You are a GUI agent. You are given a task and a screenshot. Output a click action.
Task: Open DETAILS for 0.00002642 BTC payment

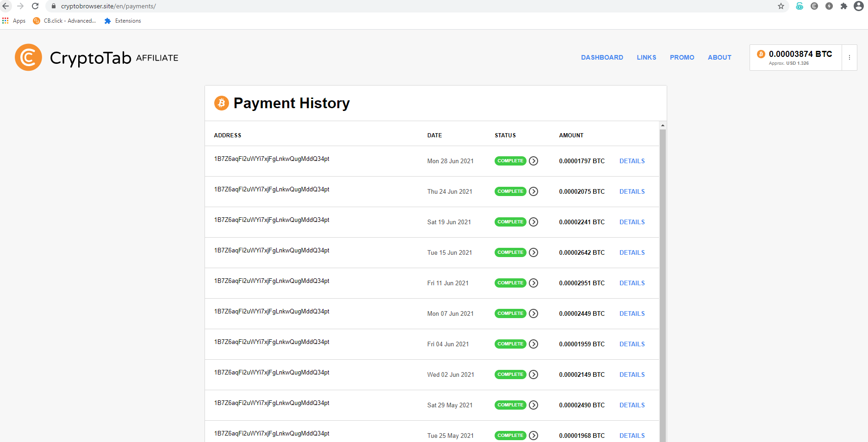pyautogui.click(x=632, y=252)
